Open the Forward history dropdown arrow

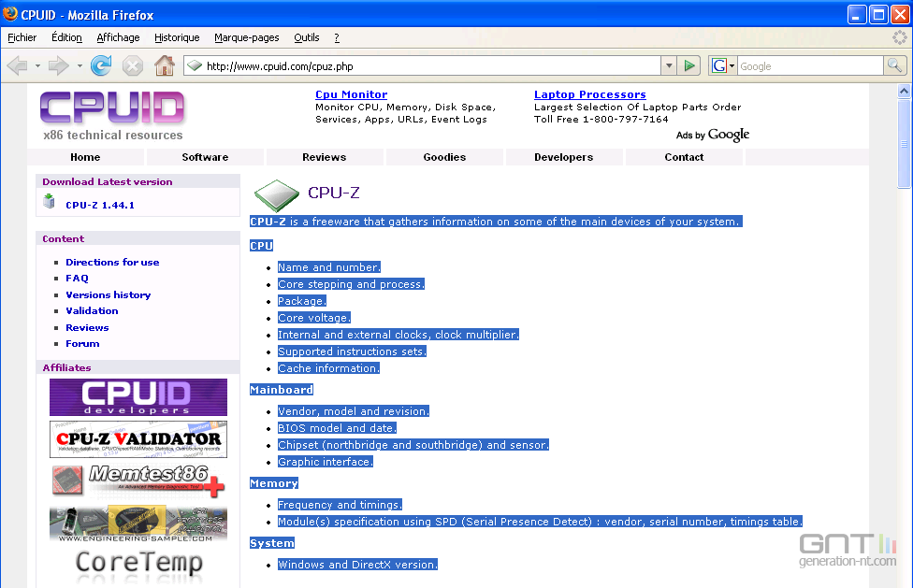click(x=80, y=65)
